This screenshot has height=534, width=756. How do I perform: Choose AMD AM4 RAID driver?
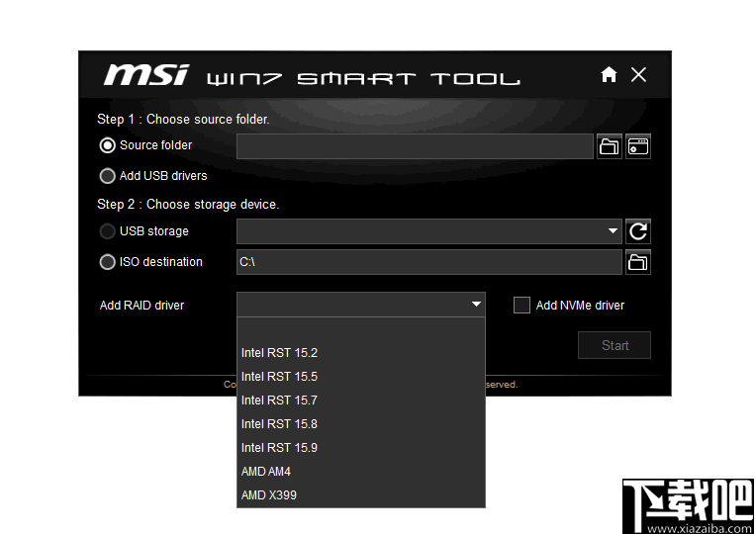(x=360, y=472)
